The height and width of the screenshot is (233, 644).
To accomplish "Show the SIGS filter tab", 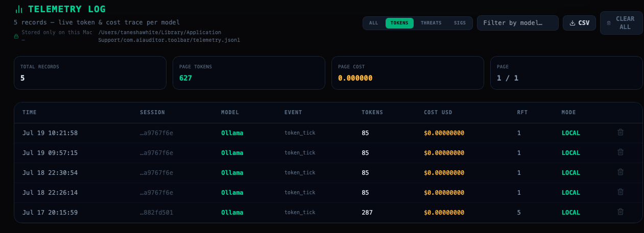I will coord(460,23).
